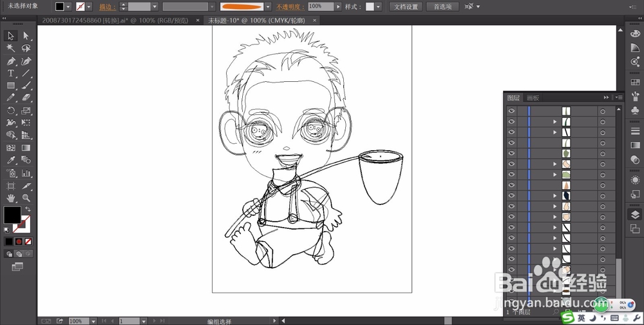Viewport: 644px width, 325px height.
Task: Expand the sublayer with dark navy thumbnail
Action: click(x=555, y=196)
